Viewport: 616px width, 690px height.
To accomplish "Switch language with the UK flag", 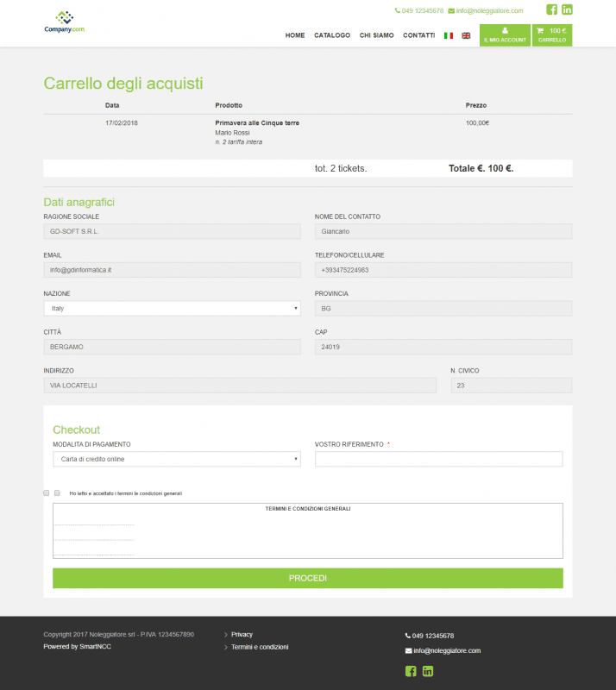I will point(466,35).
